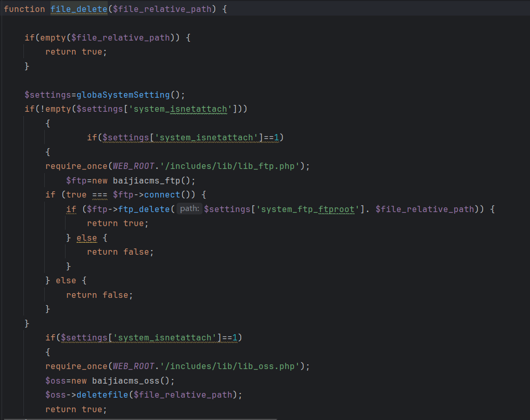The width and height of the screenshot is (530, 420).
Task: Click the '===' strict comparison operator
Action: click(x=99, y=195)
